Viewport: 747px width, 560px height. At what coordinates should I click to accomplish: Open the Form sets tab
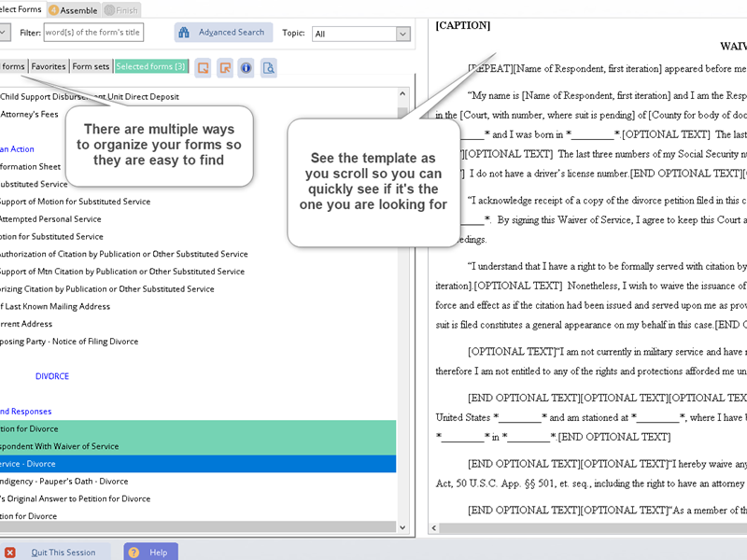(92, 66)
